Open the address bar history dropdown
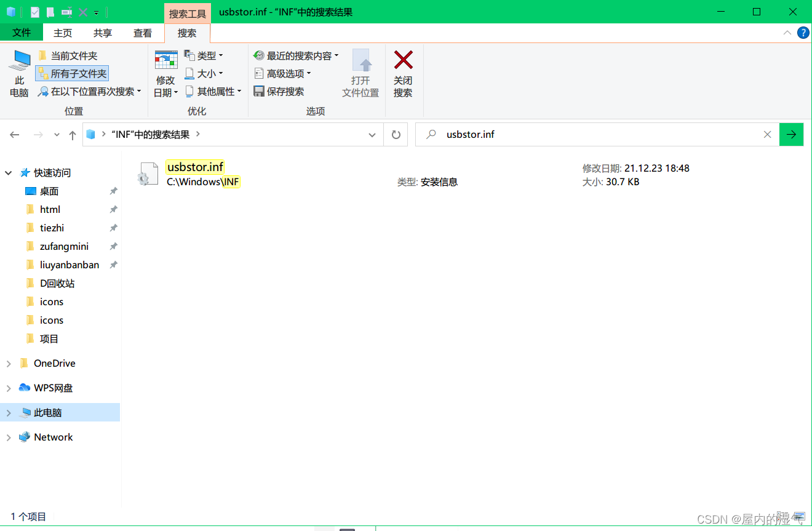 372,134
